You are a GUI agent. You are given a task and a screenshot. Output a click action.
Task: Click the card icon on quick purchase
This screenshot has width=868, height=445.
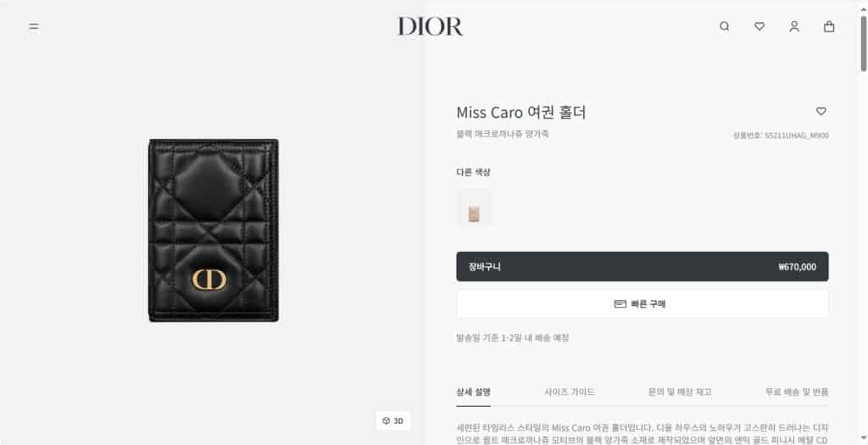(620, 303)
